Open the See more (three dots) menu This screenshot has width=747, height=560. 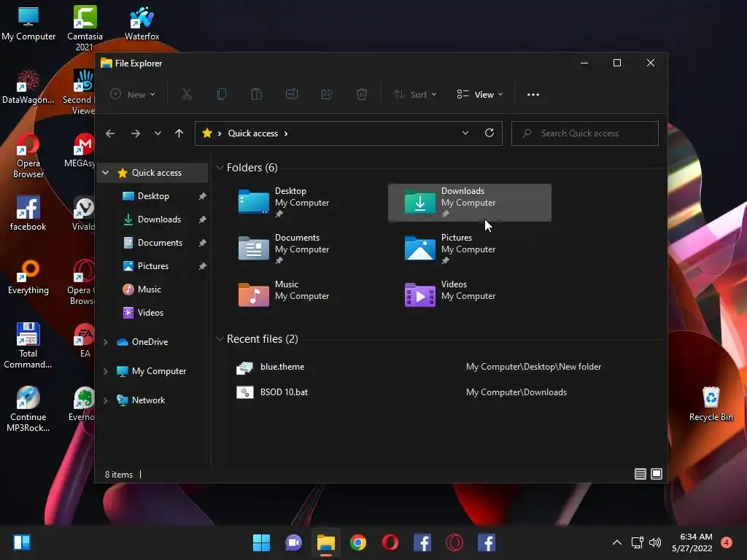[533, 94]
